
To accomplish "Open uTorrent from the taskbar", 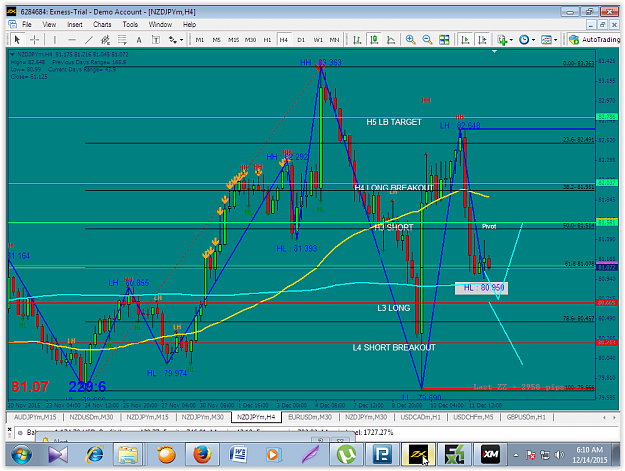I will [346, 454].
